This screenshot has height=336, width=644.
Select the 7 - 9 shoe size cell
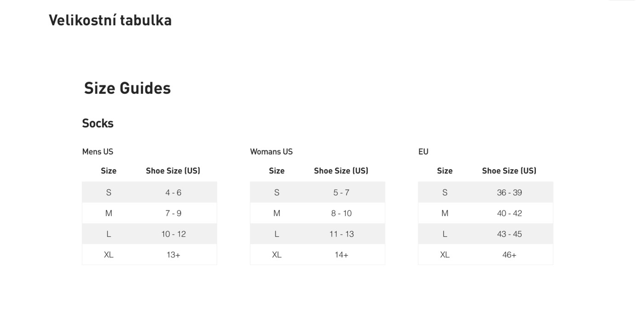(173, 213)
